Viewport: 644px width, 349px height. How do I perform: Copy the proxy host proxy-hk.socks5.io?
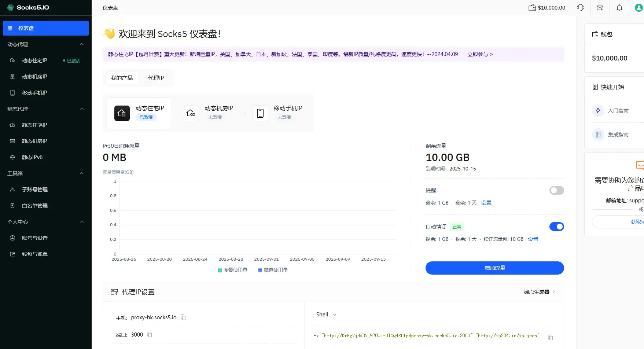(x=183, y=317)
